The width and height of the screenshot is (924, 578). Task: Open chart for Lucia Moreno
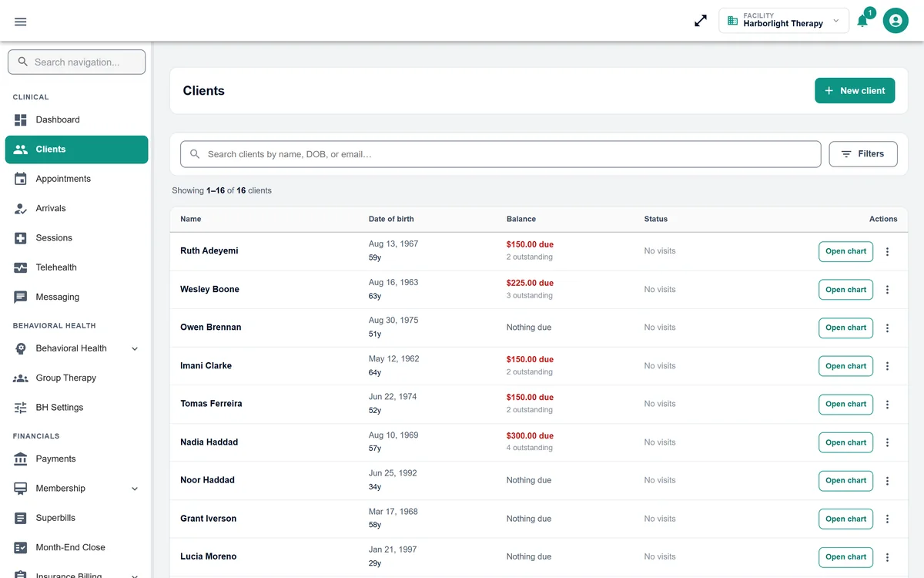[845, 556]
